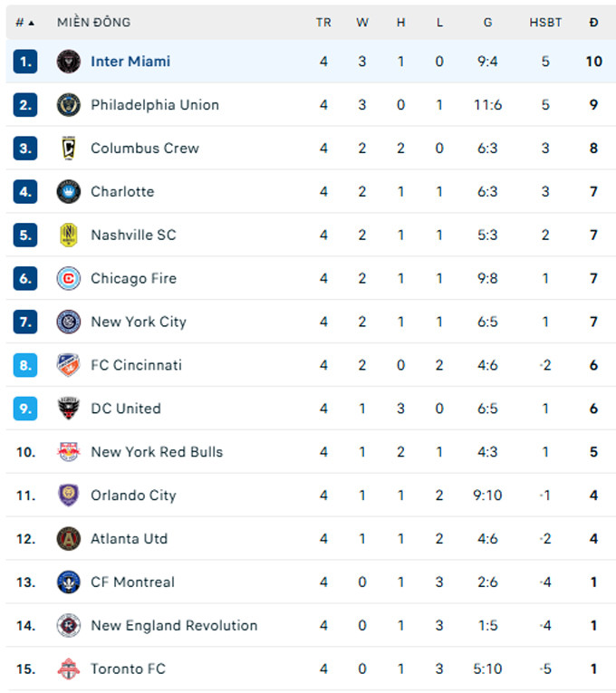Select the Columbus Crew logo
This screenshot has height=693, width=616.
pyautogui.click(x=69, y=148)
